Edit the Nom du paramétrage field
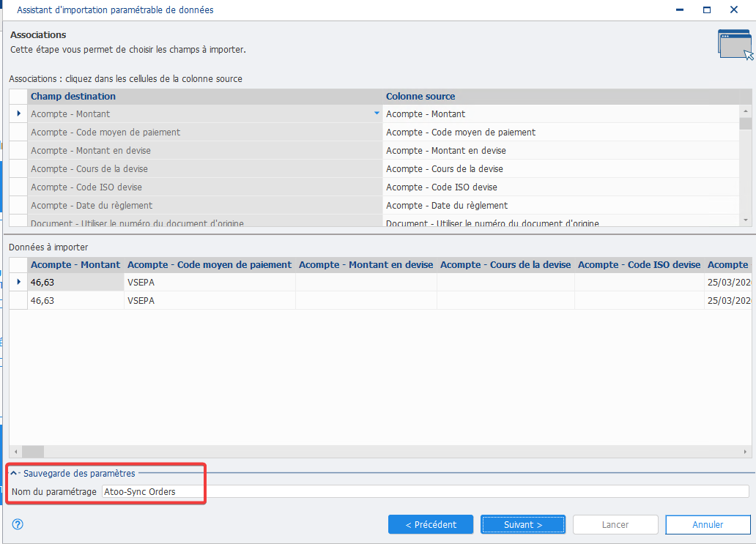The image size is (756, 544). [x=425, y=491]
